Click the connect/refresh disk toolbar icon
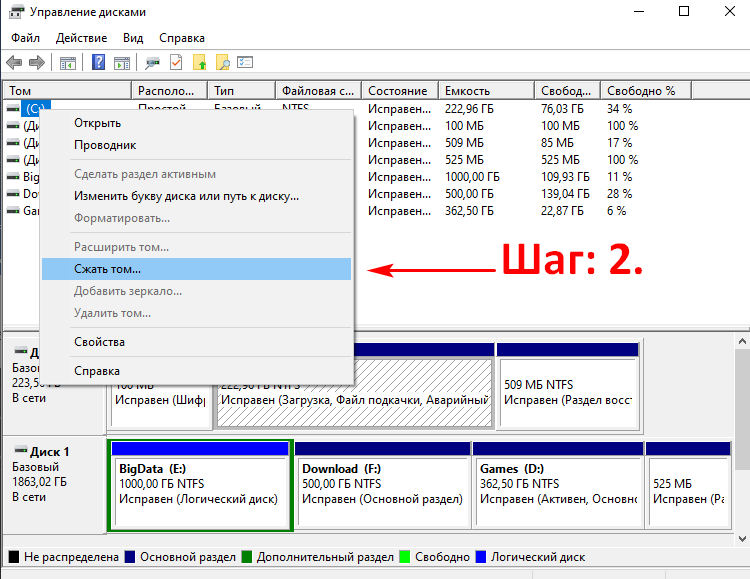The width and height of the screenshot is (750, 579). point(153,63)
